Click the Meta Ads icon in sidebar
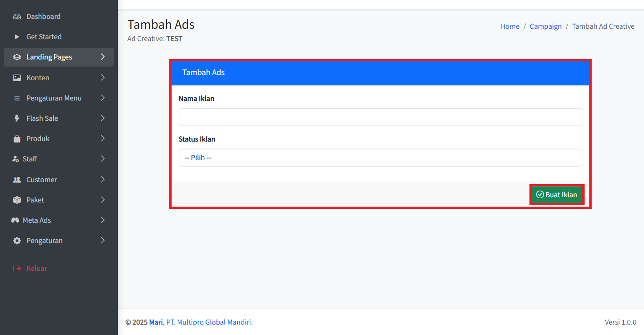The width and height of the screenshot is (644, 335). [15, 220]
